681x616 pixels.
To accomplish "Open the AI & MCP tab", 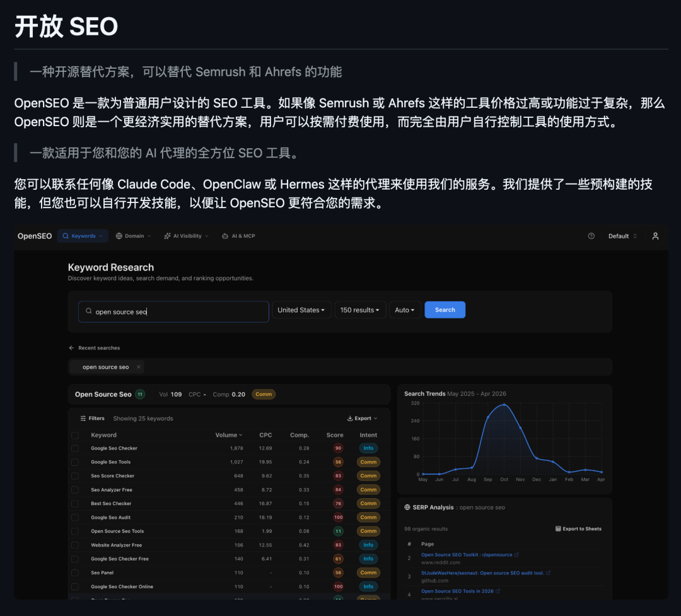I will (238, 236).
